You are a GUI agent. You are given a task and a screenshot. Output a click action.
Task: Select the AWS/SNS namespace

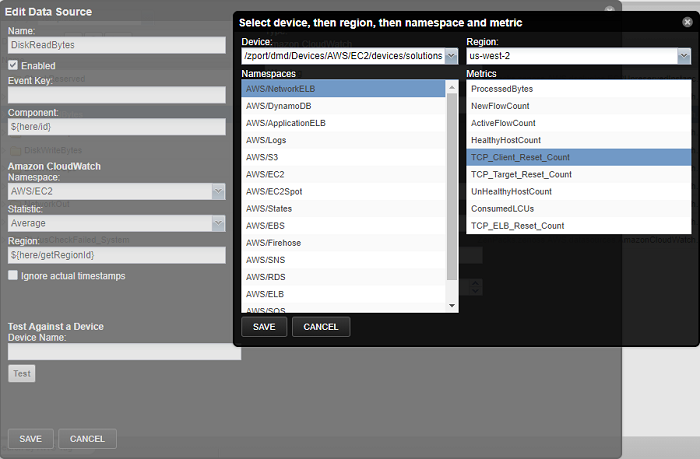click(x=343, y=260)
